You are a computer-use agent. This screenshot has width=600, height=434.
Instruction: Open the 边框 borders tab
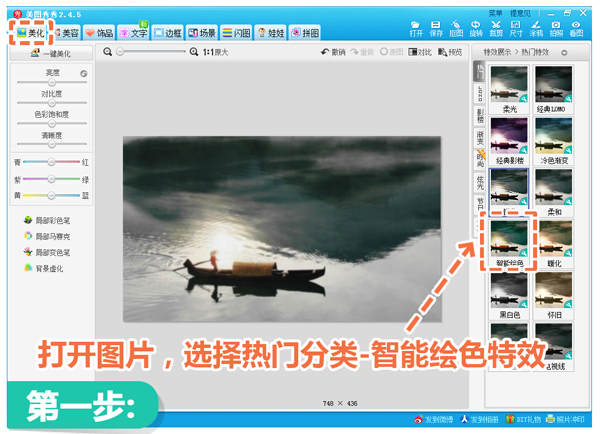pyautogui.click(x=167, y=33)
